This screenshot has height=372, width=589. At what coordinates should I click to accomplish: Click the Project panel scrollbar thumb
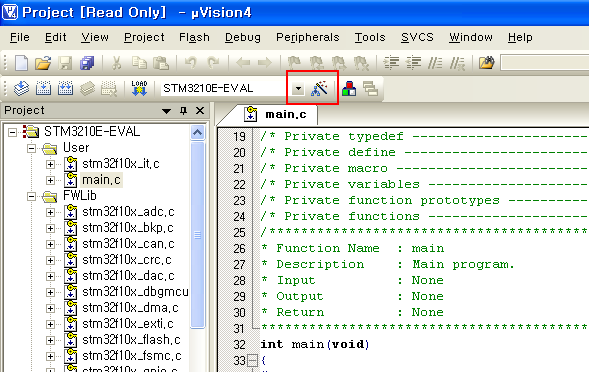point(198,235)
